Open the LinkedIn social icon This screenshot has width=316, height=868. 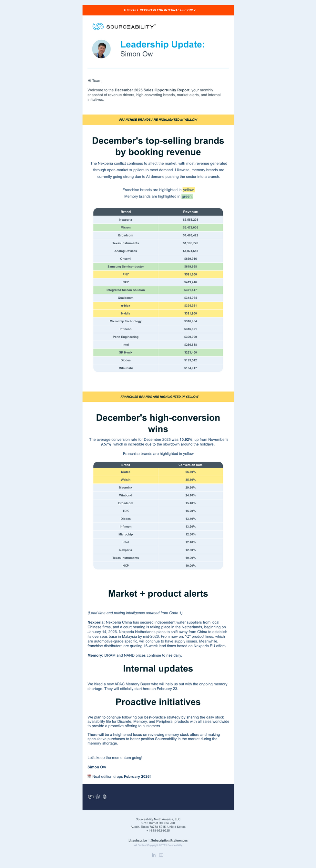coord(154,855)
